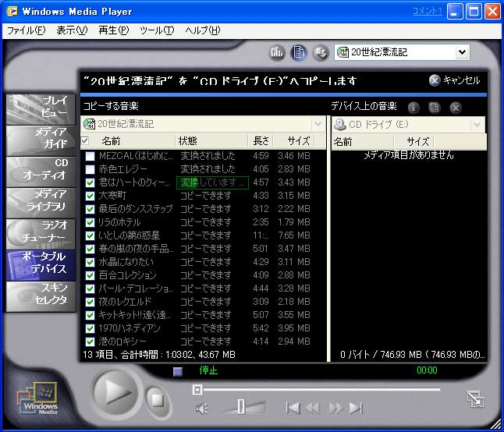Image resolution: width=504 pixels, height=432 pixels.
Task: Uncheck the いとしの第6惑星 checkbox
Action: pyautogui.click(x=90, y=235)
